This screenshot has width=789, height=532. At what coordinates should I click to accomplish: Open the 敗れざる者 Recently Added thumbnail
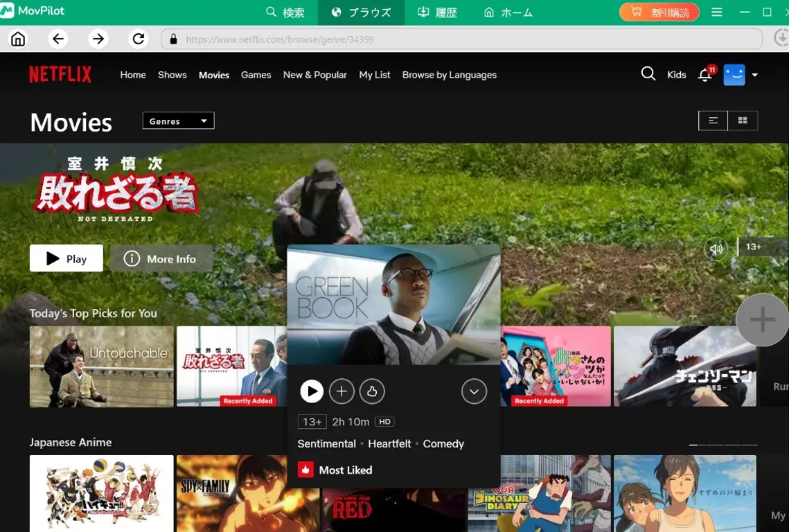point(231,366)
